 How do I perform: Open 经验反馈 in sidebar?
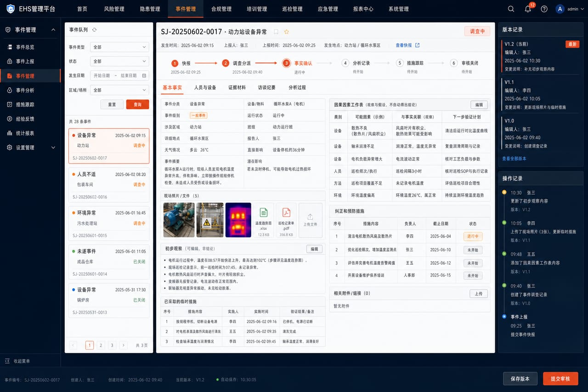click(25, 119)
